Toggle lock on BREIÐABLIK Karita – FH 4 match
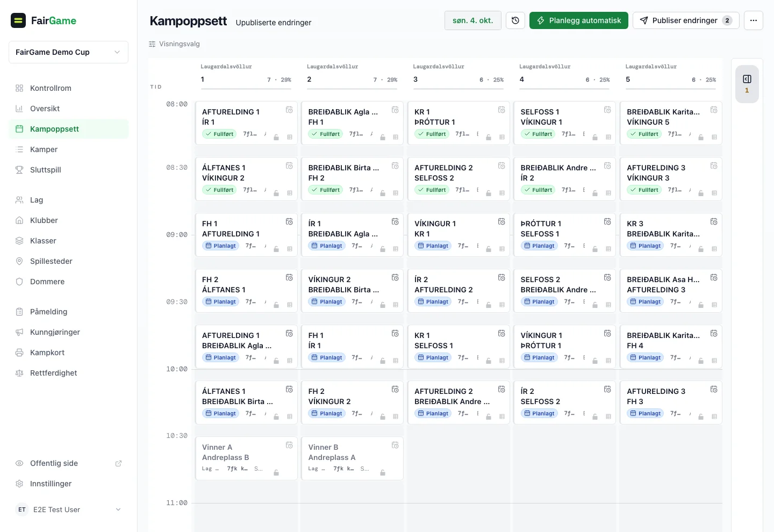Image resolution: width=774 pixels, height=532 pixels. (x=701, y=361)
